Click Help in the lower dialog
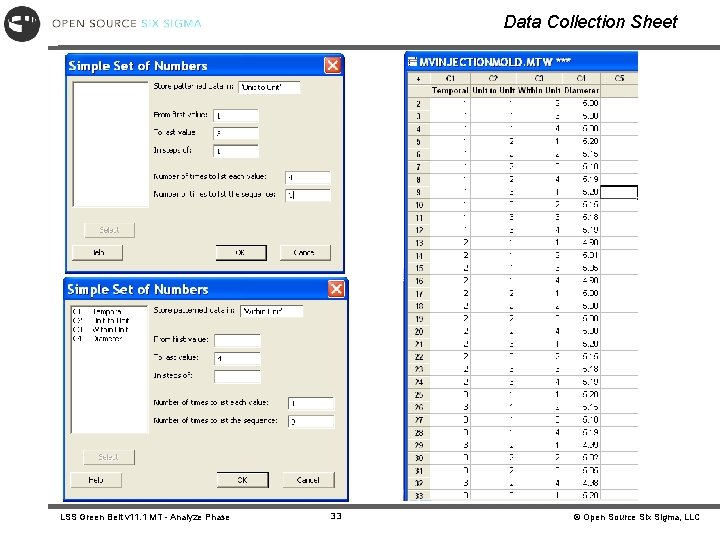 coord(96,480)
